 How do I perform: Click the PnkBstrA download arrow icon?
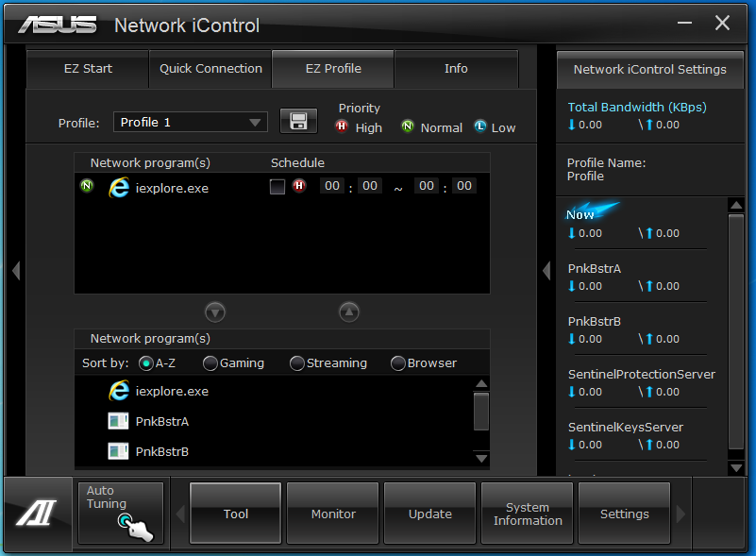tap(572, 286)
